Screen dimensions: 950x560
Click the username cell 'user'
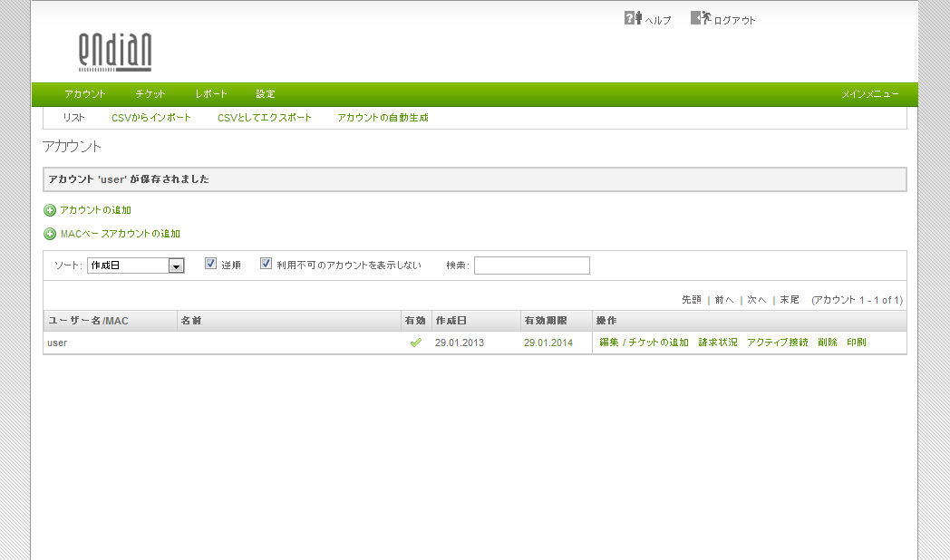tap(57, 343)
